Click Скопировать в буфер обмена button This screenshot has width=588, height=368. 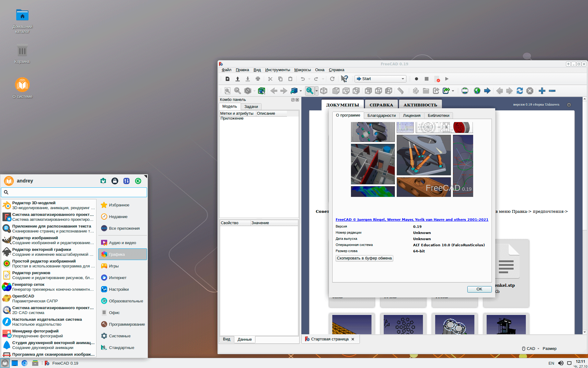point(364,258)
